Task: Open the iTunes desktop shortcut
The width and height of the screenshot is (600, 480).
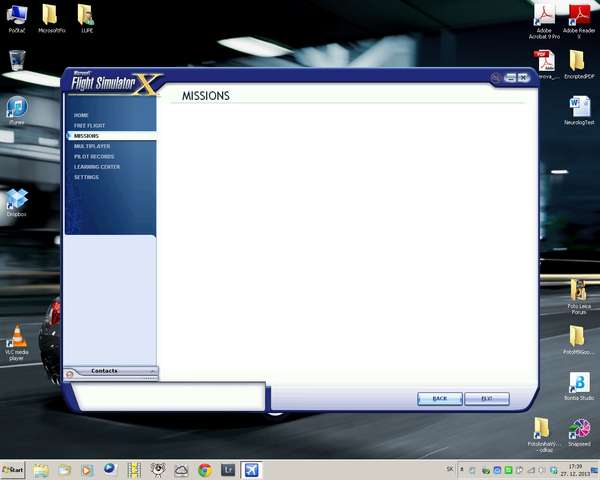Action: click(x=17, y=111)
